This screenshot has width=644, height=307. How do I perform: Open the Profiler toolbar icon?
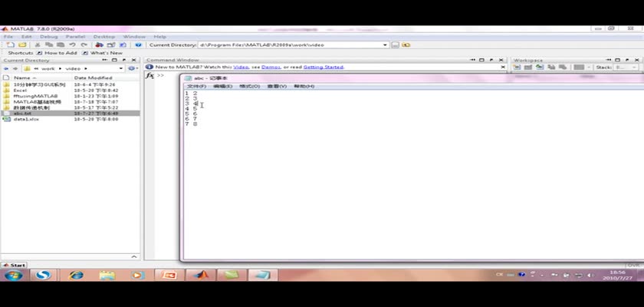[x=123, y=45]
